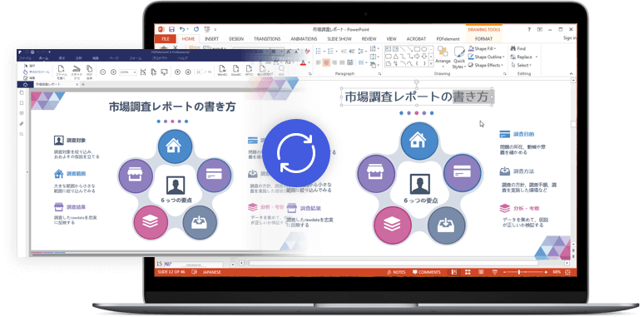Switch to Normal view in status bar

point(453,272)
